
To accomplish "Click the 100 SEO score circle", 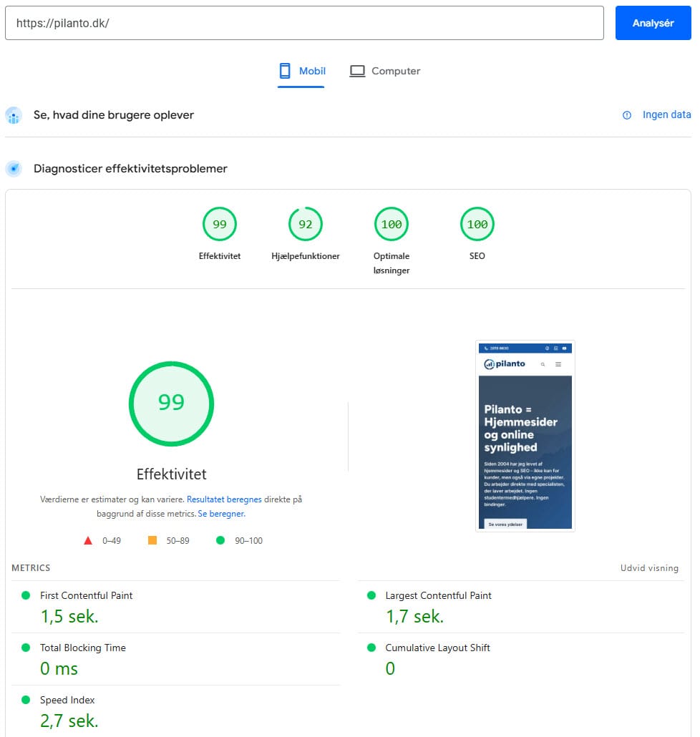I will tap(477, 223).
